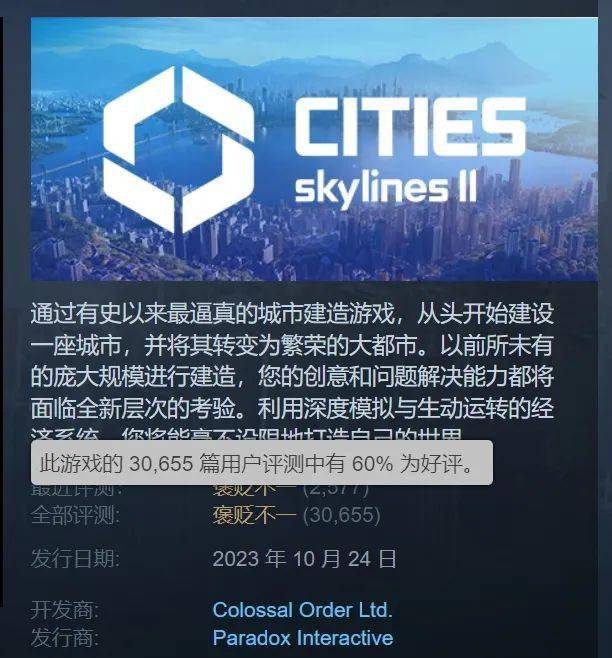Click the 全部评测 label
Viewport: 612px width, 658px height.
pos(76,515)
